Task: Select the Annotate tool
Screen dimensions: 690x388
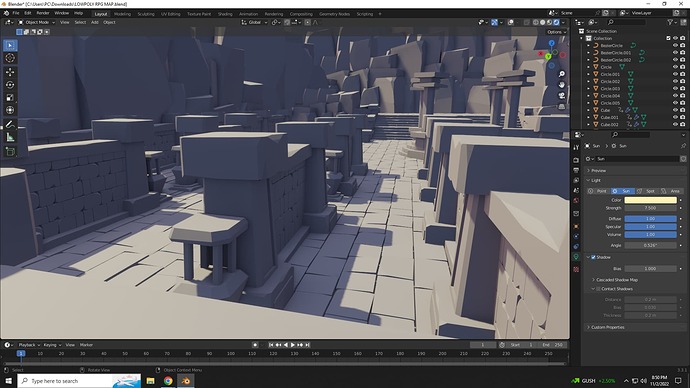Action: [10, 124]
